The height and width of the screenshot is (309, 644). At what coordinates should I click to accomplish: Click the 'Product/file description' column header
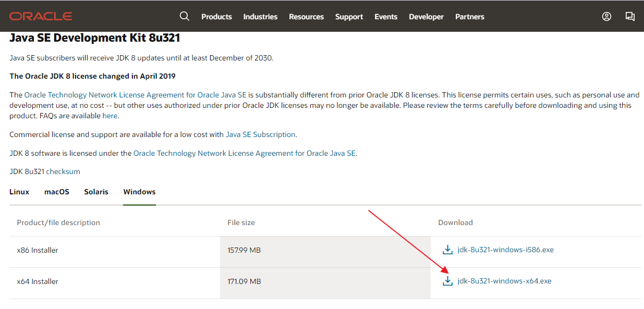pyautogui.click(x=58, y=223)
